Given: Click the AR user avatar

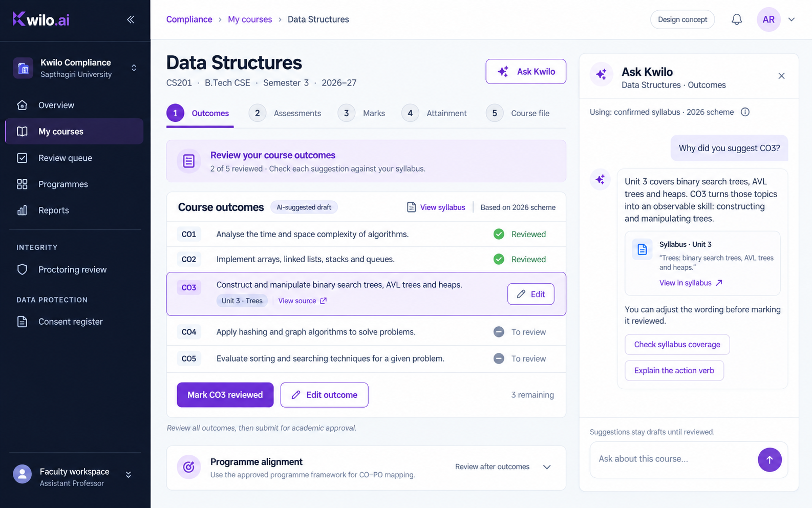Looking at the screenshot, I should click(768, 19).
